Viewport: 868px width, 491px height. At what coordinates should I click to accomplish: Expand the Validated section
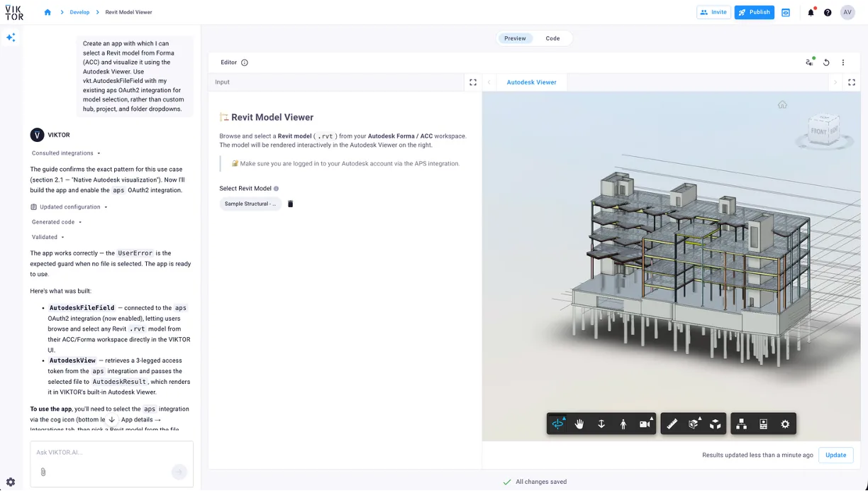[x=48, y=237]
